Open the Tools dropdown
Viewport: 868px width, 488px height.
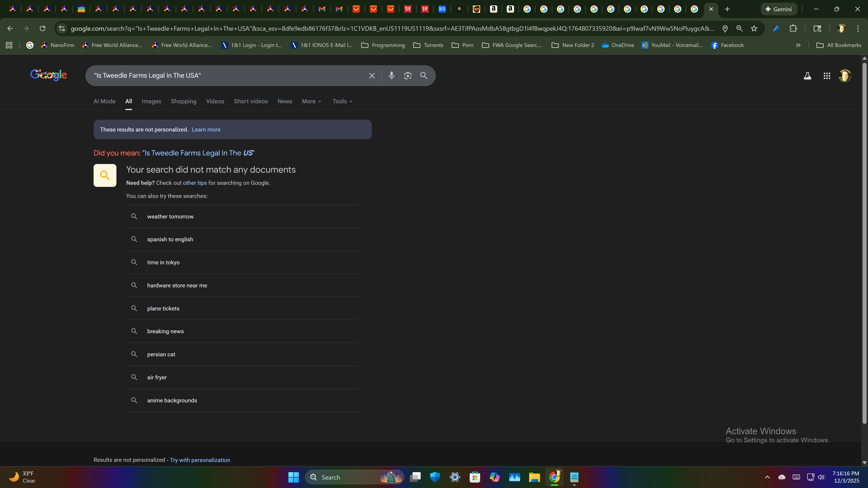click(342, 101)
